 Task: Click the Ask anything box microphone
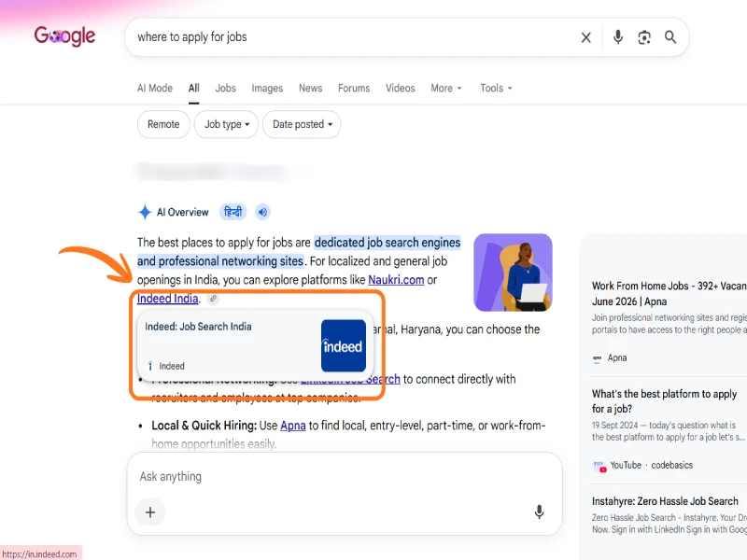539,511
